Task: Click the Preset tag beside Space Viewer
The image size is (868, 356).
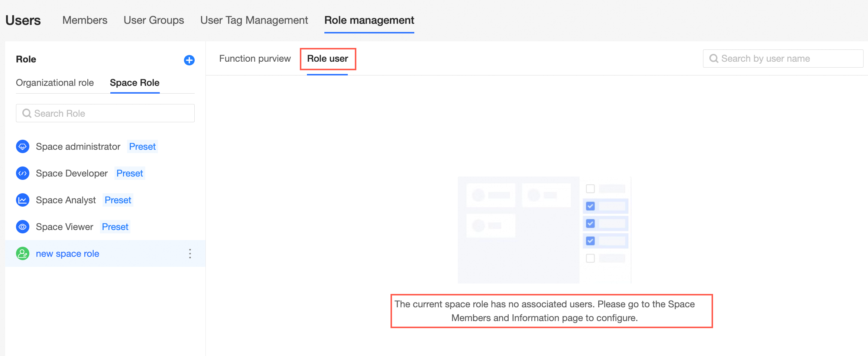Action: (x=115, y=227)
